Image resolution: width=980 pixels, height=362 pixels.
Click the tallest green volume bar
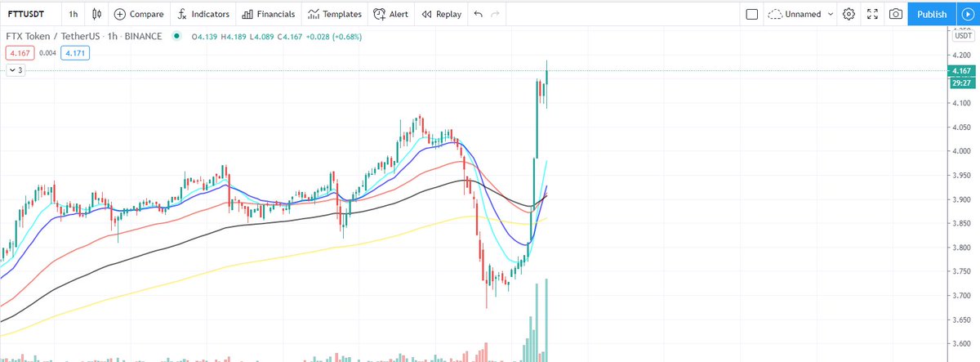click(x=546, y=320)
